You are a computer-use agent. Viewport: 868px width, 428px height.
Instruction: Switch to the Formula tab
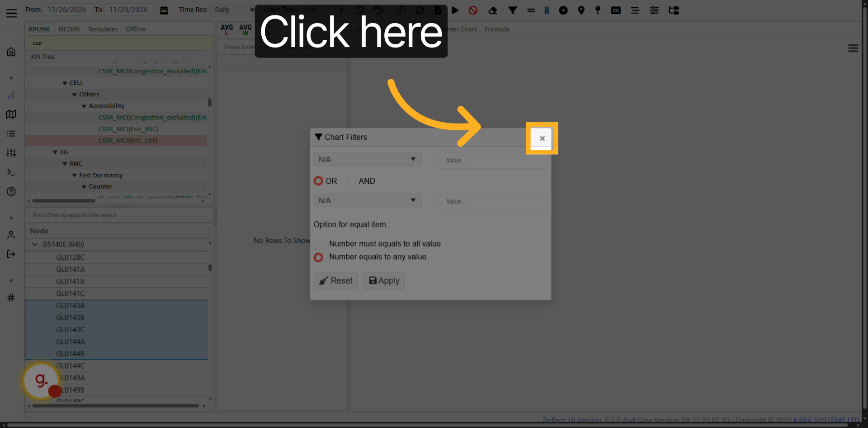[497, 29]
